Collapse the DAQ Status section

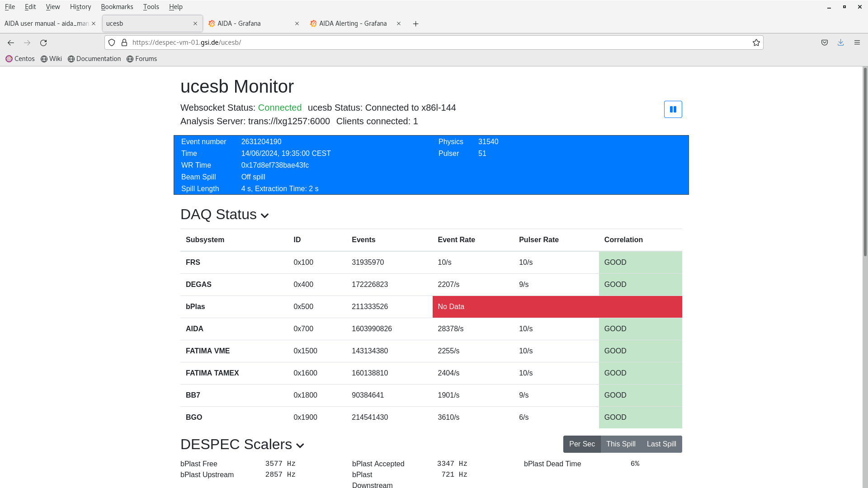tap(265, 216)
